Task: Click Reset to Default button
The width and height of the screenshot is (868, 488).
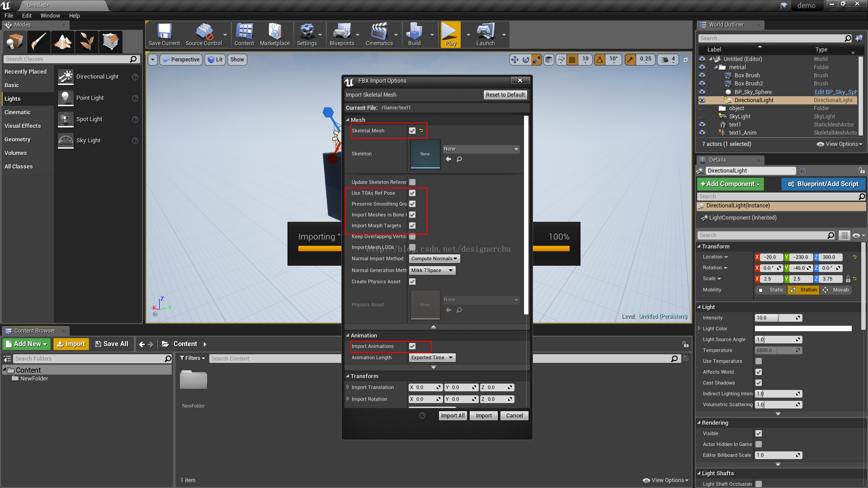Action: (505, 95)
